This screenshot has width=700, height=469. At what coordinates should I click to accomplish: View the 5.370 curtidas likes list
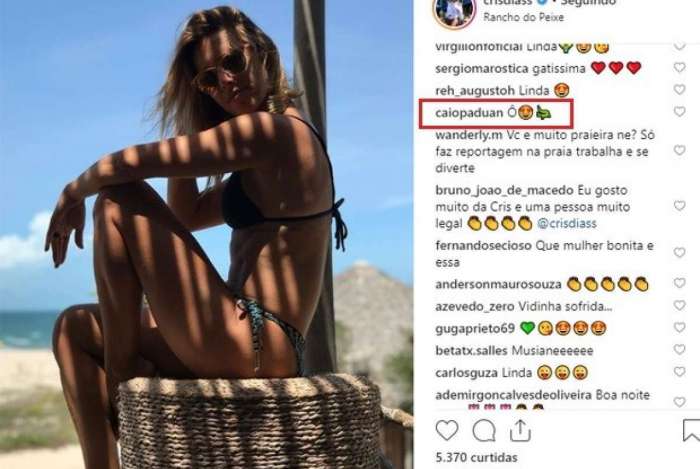click(476, 457)
